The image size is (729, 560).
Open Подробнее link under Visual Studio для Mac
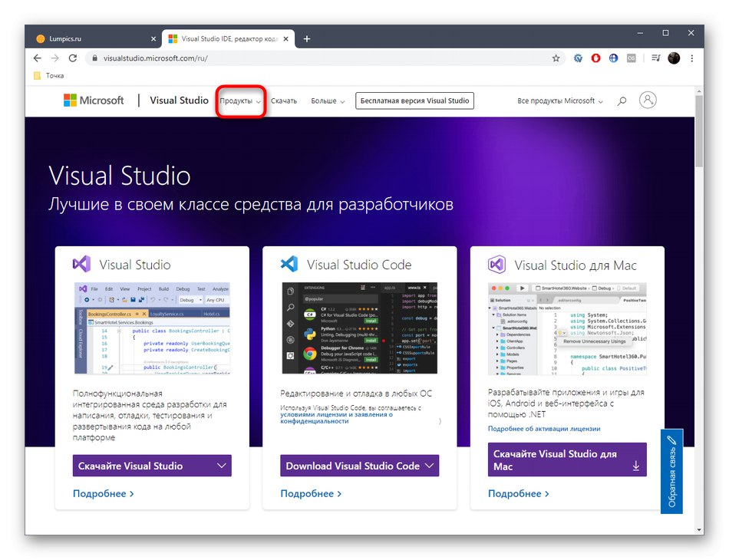tap(519, 493)
